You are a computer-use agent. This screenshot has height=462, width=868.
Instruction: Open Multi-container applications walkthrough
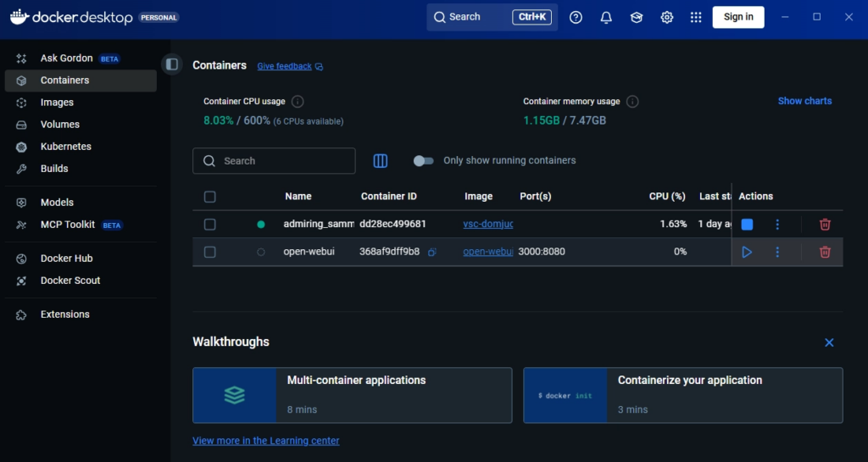[352, 395]
